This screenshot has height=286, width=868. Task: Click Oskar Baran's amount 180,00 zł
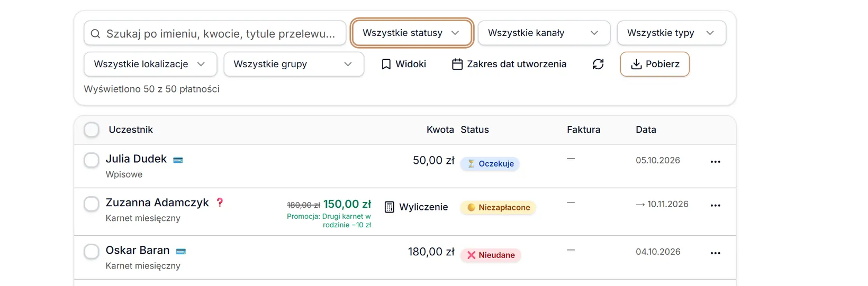pos(431,252)
